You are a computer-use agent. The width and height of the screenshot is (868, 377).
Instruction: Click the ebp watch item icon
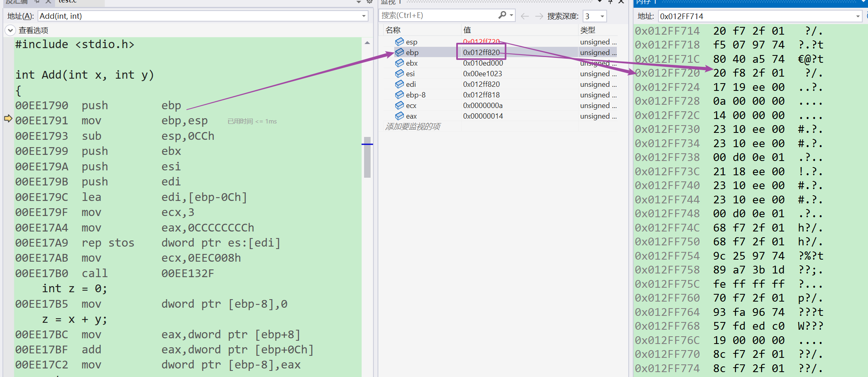(x=400, y=52)
